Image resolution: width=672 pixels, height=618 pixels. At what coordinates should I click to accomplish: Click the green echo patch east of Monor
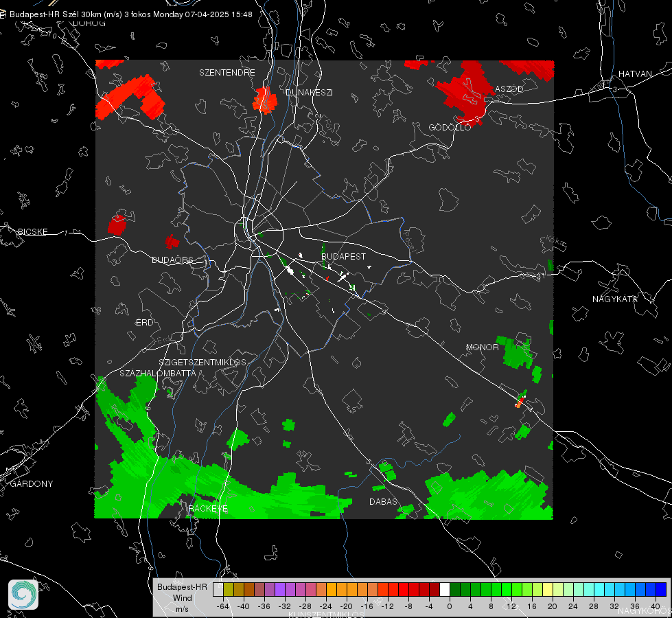point(516,352)
